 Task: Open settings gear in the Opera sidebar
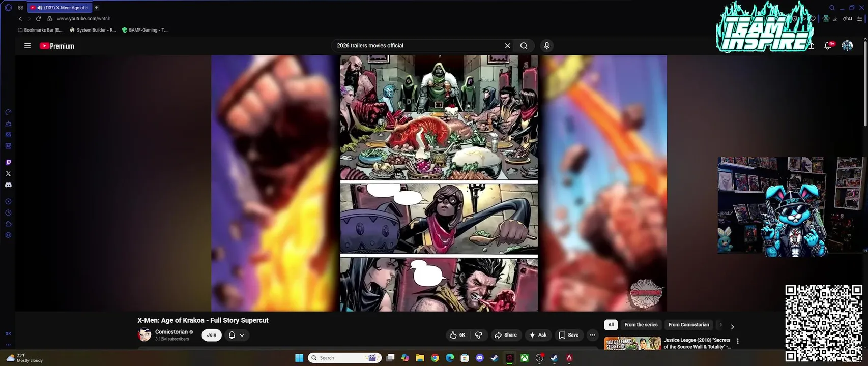[x=8, y=235]
